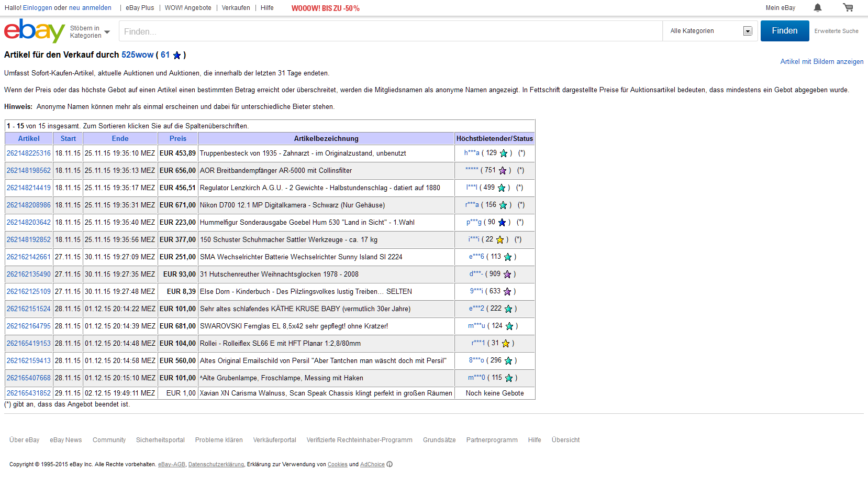Click the feedback star for bidder m***u
The width and height of the screenshot is (868, 494).
click(x=509, y=326)
